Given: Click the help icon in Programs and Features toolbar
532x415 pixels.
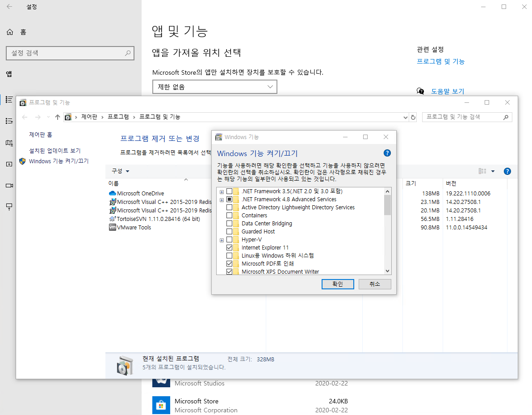Looking at the screenshot, I should [x=507, y=171].
